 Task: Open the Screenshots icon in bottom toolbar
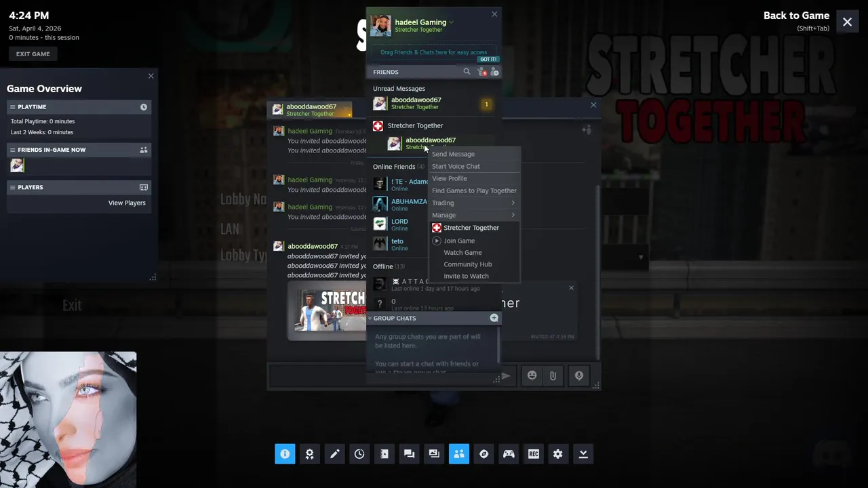click(434, 454)
